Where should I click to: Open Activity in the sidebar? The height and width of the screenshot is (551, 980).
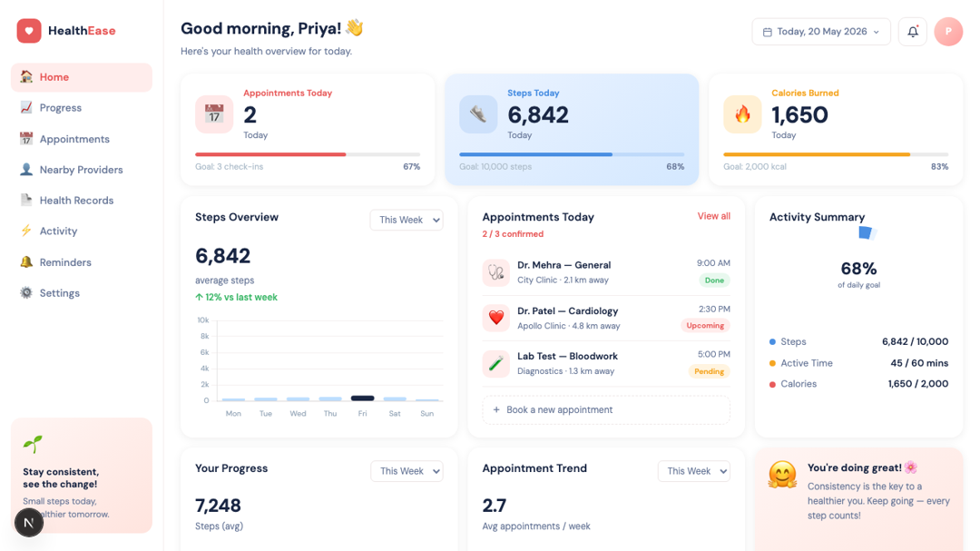coord(82,231)
